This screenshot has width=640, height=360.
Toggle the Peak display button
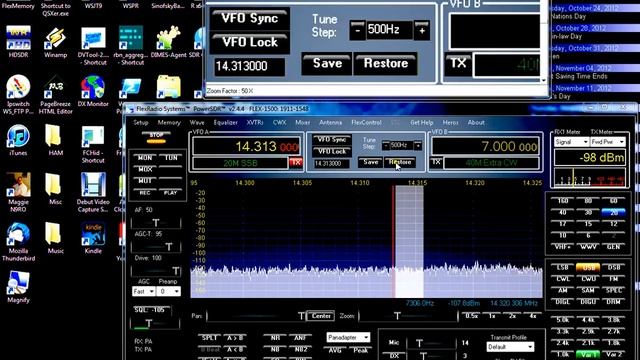[360, 350]
